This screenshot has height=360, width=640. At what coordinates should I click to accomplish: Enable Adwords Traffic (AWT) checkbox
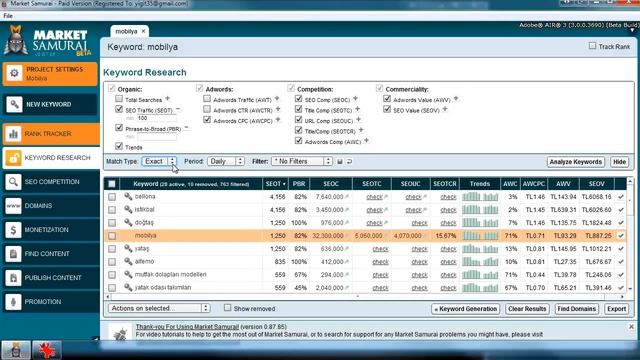point(207,98)
